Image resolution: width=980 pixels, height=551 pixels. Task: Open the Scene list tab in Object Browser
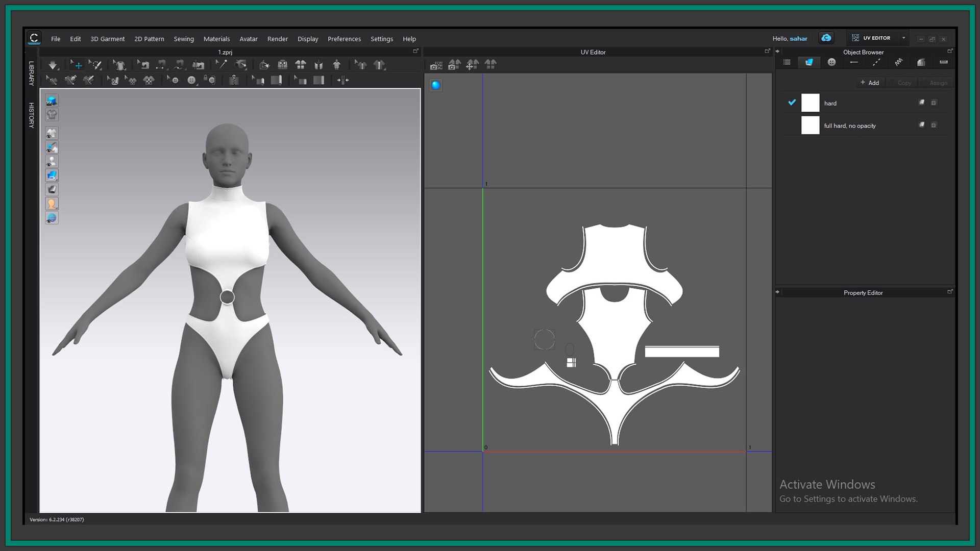click(x=787, y=62)
